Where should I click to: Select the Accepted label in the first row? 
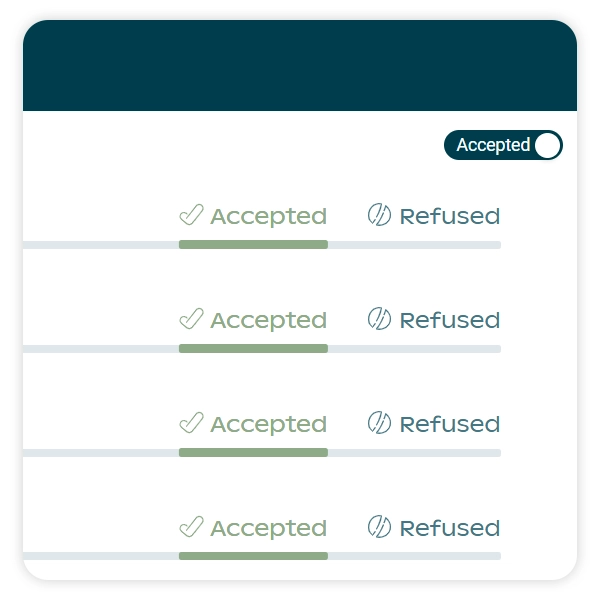(268, 216)
